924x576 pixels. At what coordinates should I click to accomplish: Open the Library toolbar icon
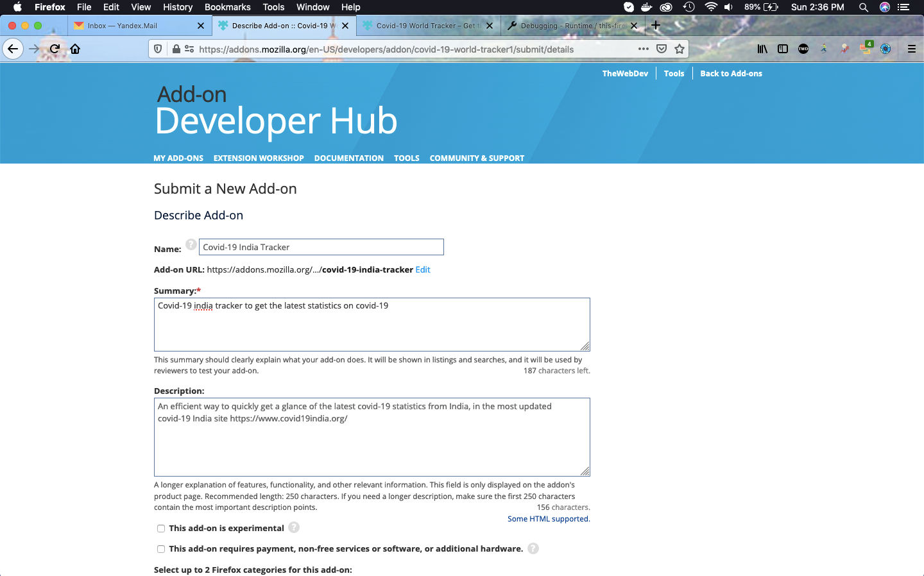click(762, 49)
